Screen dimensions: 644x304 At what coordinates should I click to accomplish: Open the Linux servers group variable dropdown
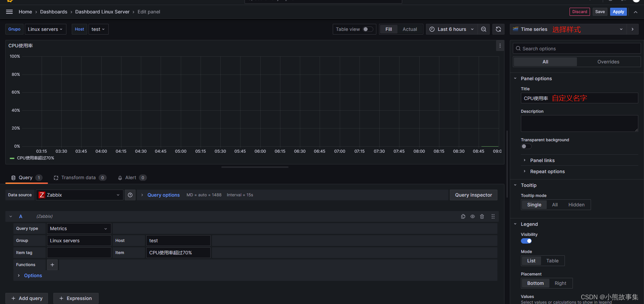click(x=45, y=29)
